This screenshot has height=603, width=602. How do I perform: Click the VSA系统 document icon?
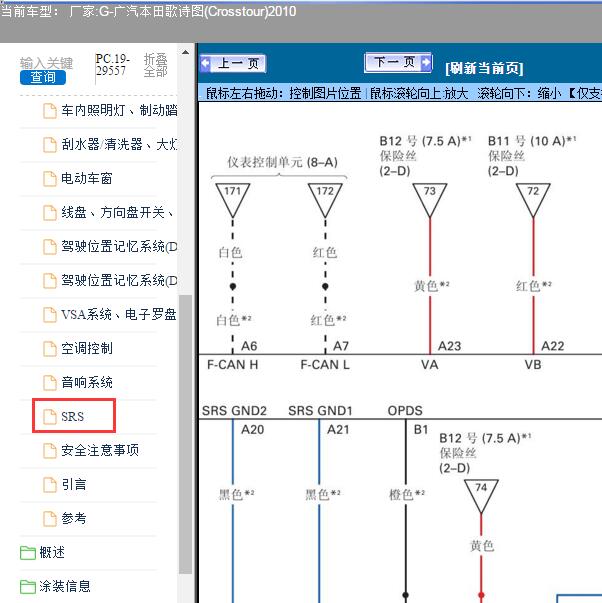pyautogui.click(x=50, y=315)
